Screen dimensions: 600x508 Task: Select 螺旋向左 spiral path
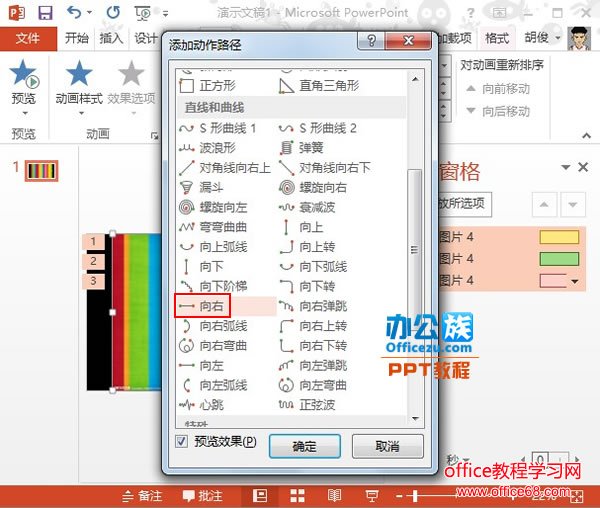(214, 207)
